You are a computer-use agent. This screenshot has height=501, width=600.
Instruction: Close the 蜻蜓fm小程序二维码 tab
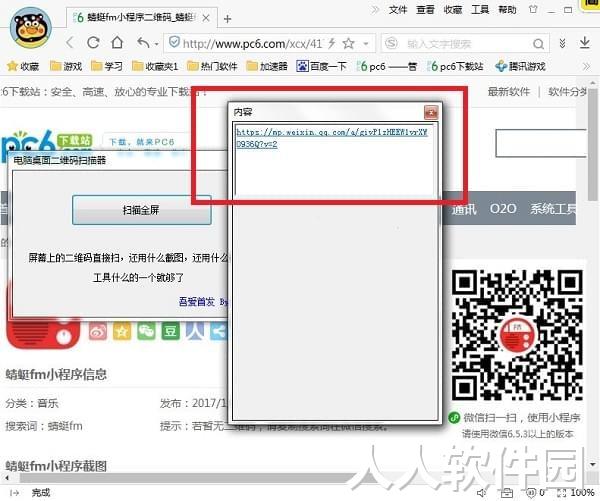point(206,18)
